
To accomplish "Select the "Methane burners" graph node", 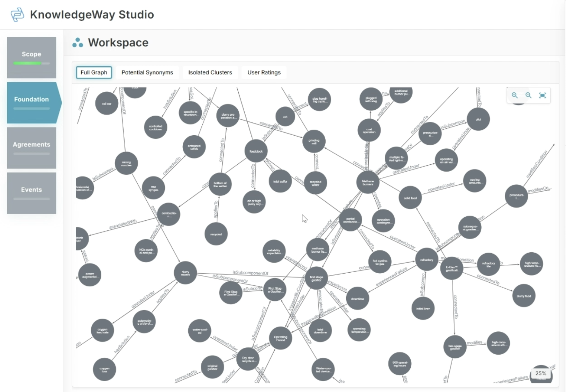I will [368, 182].
